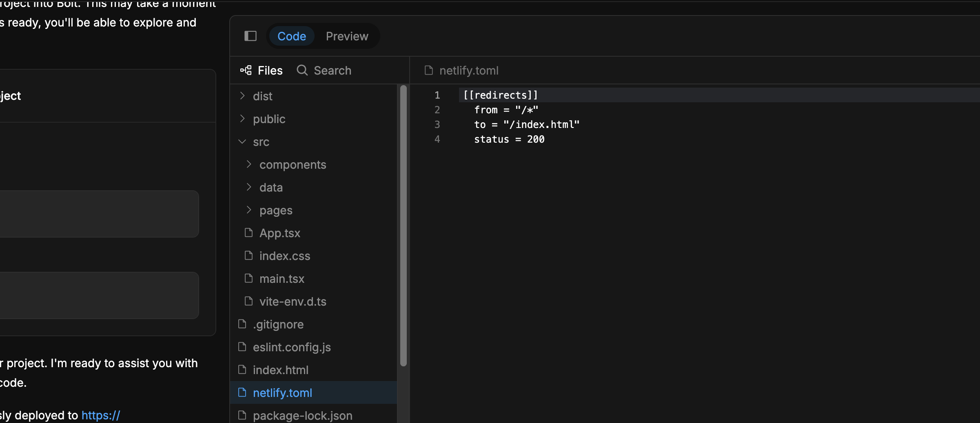Select the public folder
This screenshot has width=980, height=423.
click(x=313, y=119)
